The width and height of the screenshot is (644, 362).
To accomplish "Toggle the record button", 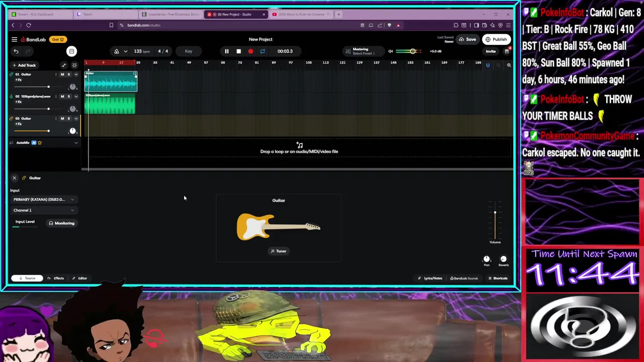I will click(251, 51).
